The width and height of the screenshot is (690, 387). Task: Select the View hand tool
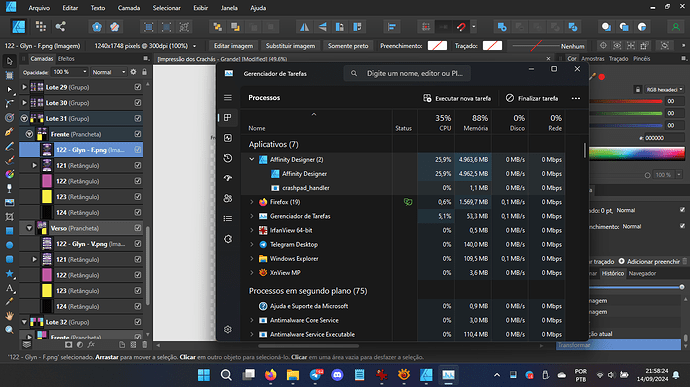[9, 316]
